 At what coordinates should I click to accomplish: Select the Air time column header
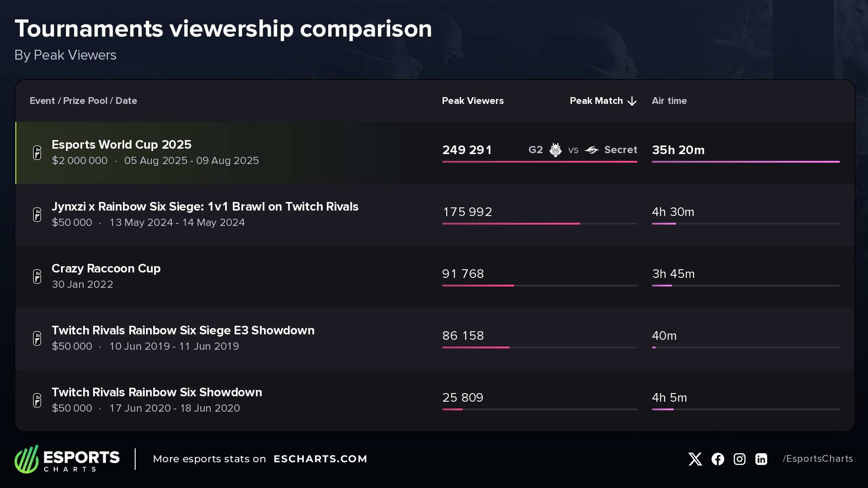tap(669, 101)
